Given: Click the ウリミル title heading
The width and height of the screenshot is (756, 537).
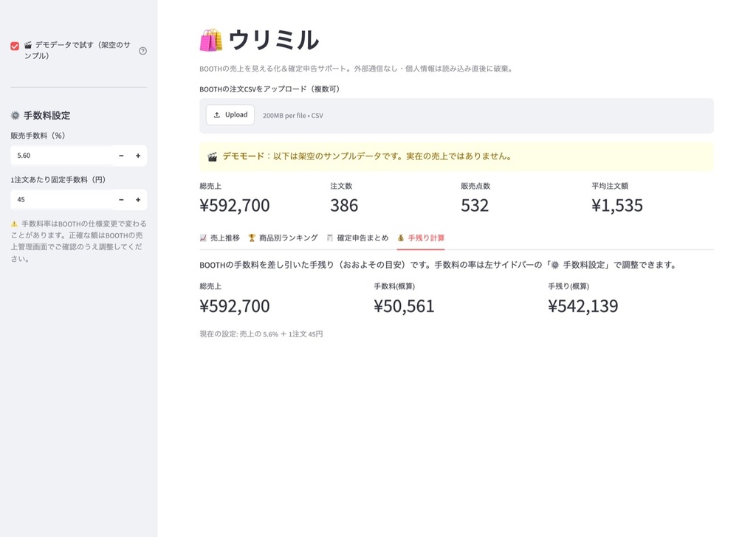Looking at the screenshot, I should [x=273, y=40].
